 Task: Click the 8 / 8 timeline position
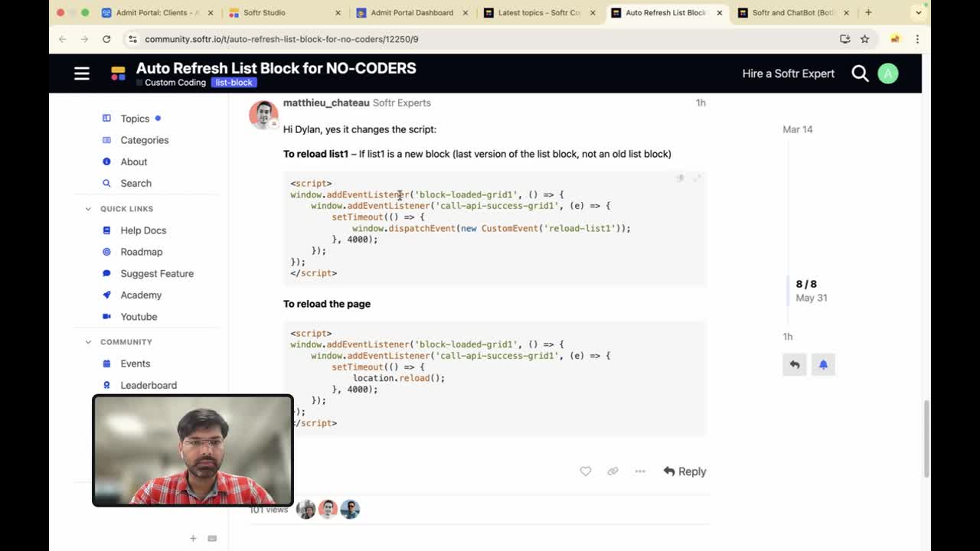tap(806, 284)
